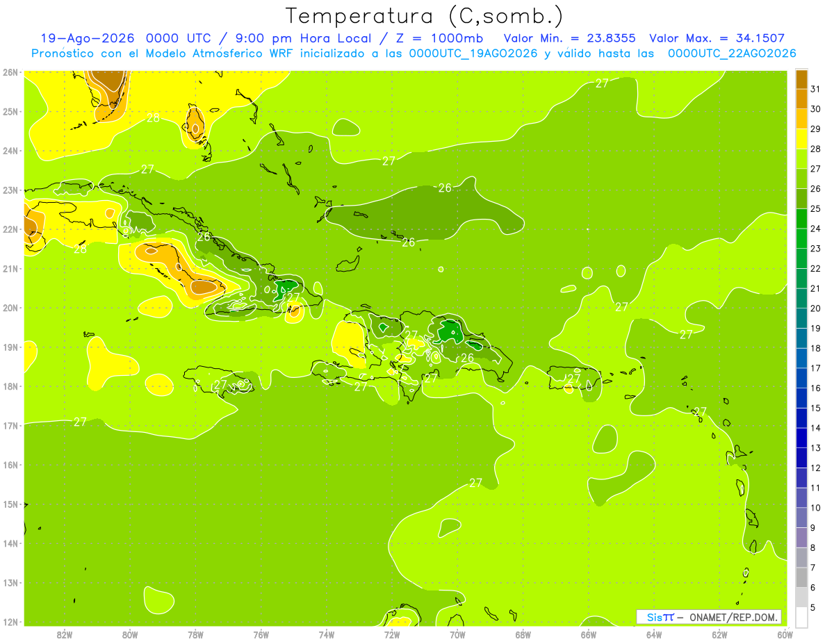This screenshot has width=834, height=644.
Task: Click the 18N latitude axis label
Action: (10, 386)
